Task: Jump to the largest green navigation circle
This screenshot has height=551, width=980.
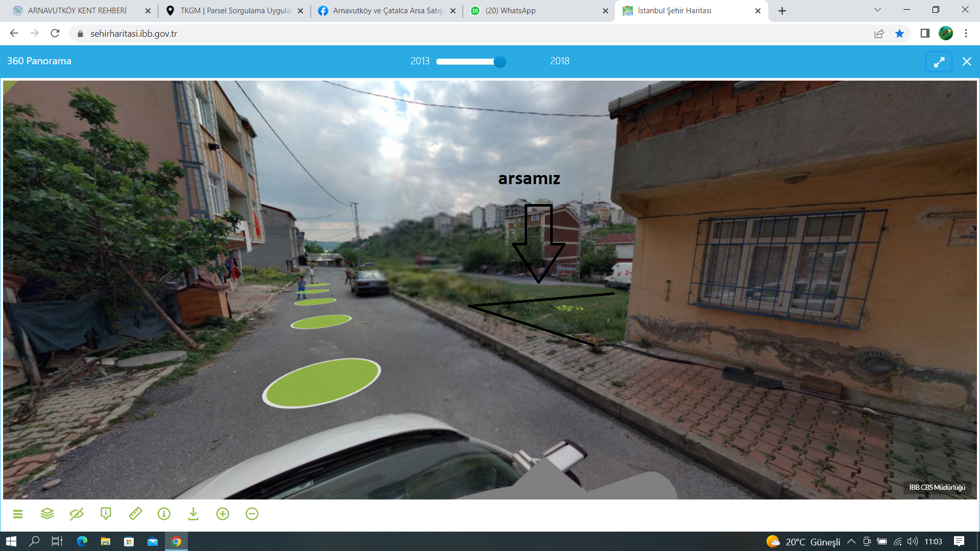Action: (322, 383)
